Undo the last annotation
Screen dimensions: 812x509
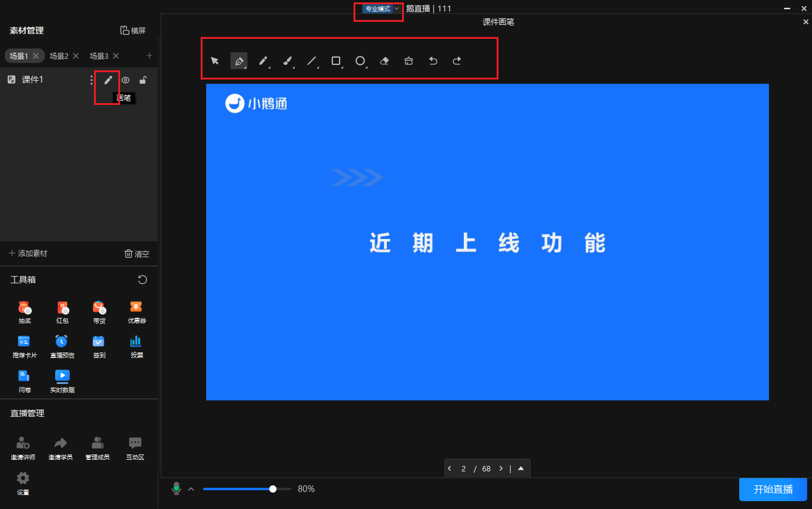(x=433, y=61)
